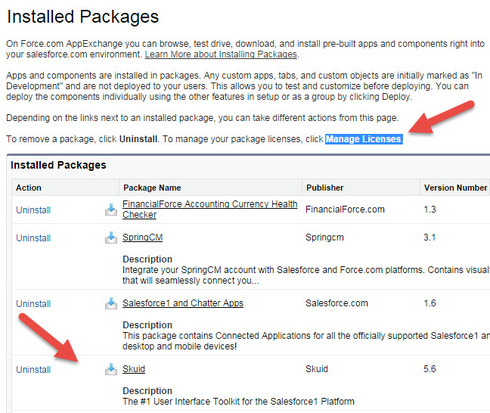490x413 pixels.
Task: Sort by Publisher column header
Action: click(325, 188)
